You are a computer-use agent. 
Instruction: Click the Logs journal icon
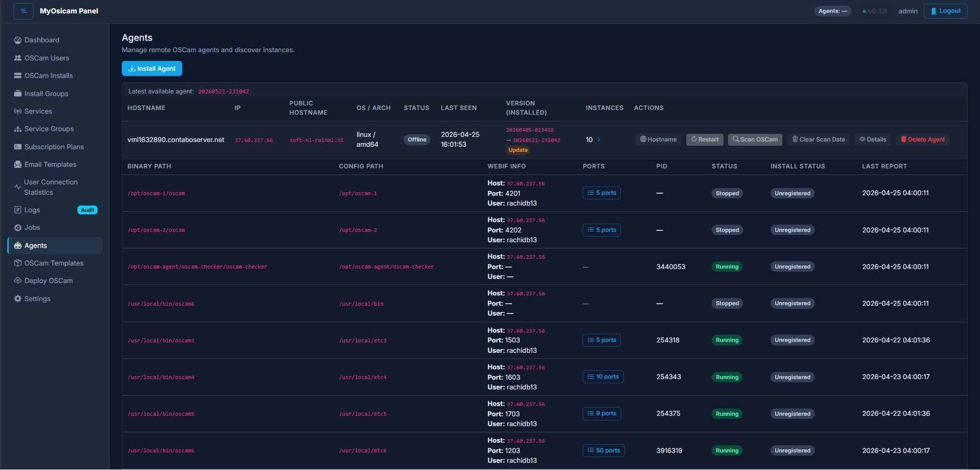pyautogui.click(x=18, y=210)
